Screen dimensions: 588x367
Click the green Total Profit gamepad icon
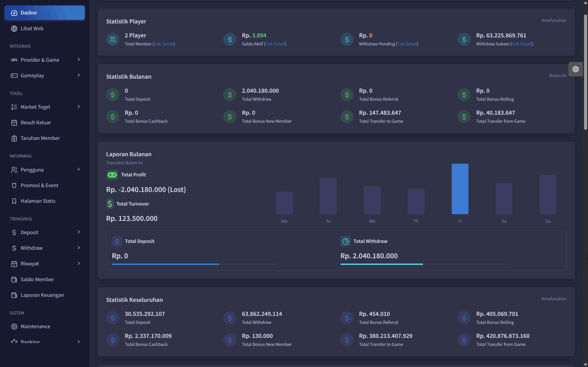112,175
